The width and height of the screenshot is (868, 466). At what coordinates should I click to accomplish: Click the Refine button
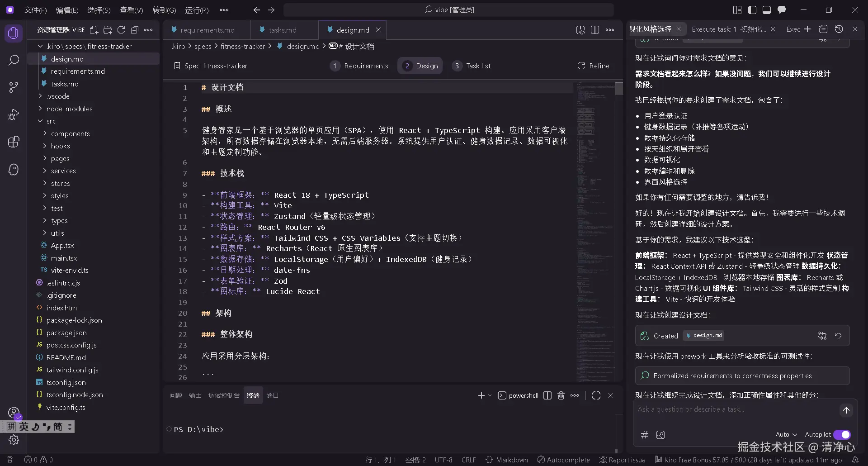pos(594,66)
